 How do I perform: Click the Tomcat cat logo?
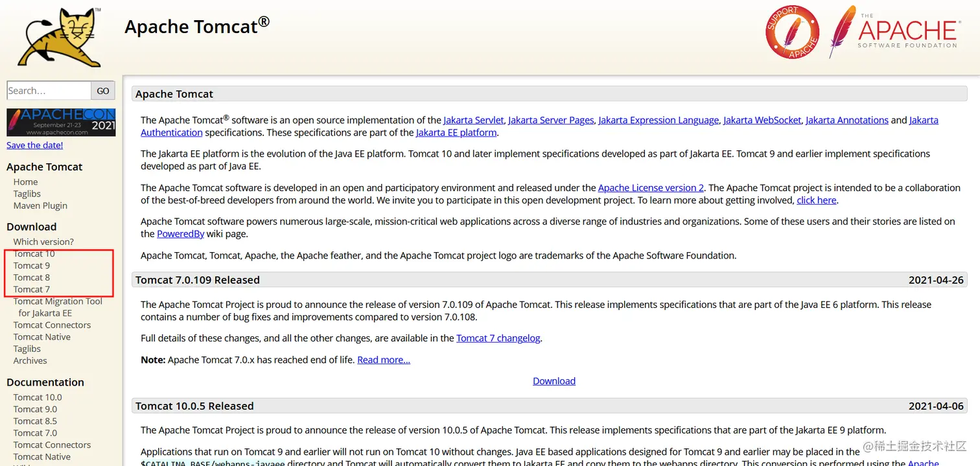pyautogui.click(x=60, y=37)
